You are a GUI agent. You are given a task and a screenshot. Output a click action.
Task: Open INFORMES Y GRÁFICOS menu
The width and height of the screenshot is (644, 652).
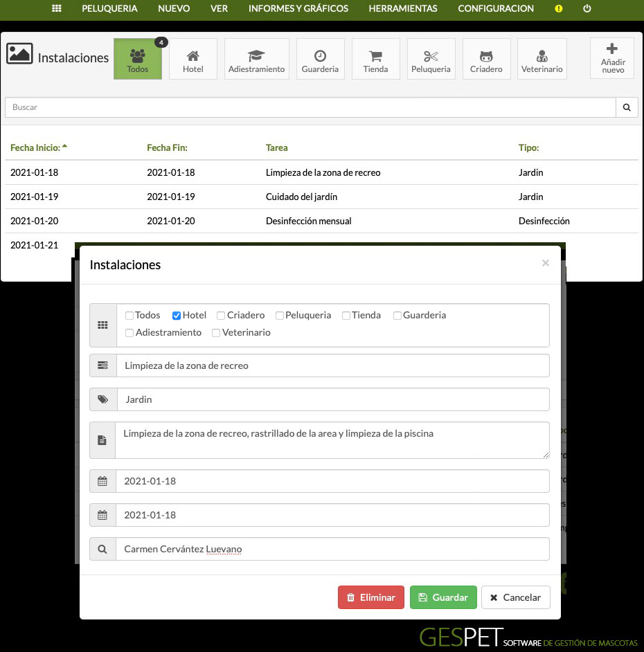pyautogui.click(x=298, y=8)
